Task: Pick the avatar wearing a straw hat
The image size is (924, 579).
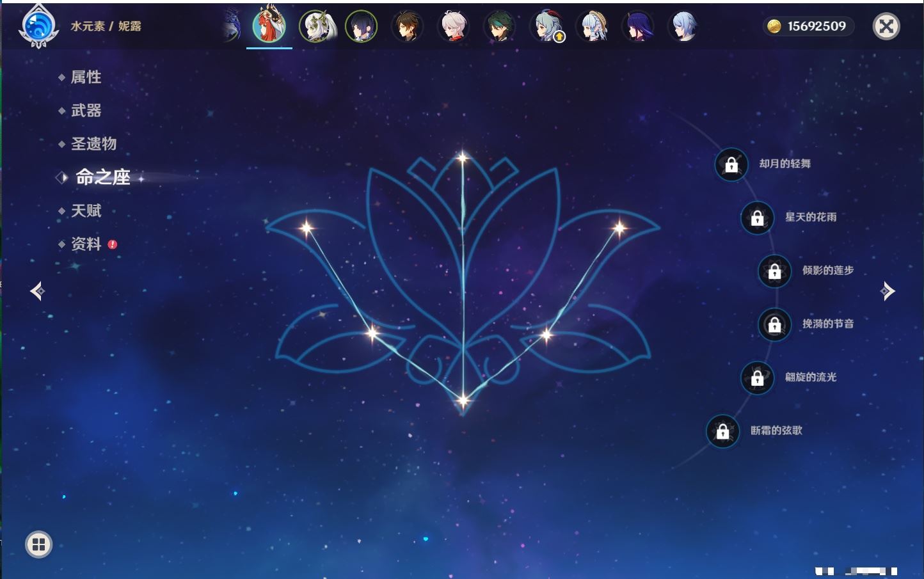Action: coord(592,26)
